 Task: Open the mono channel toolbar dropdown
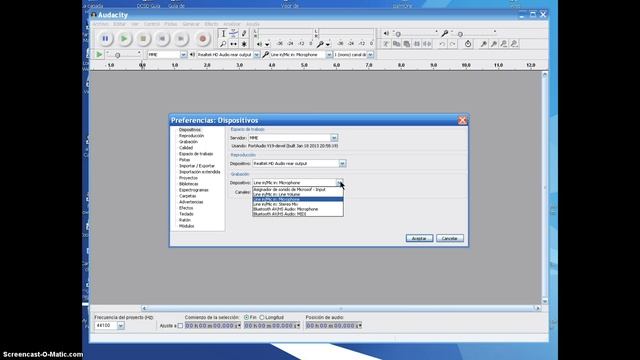[x=370, y=55]
